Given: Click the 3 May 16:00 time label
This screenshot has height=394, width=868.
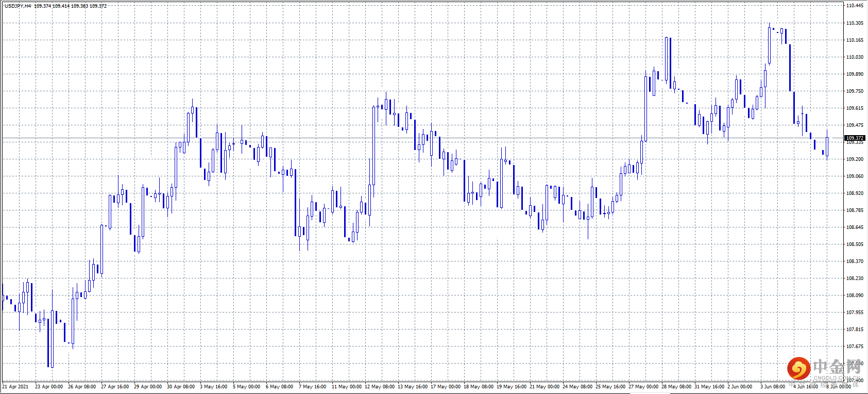Looking at the screenshot, I should [x=213, y=386].
